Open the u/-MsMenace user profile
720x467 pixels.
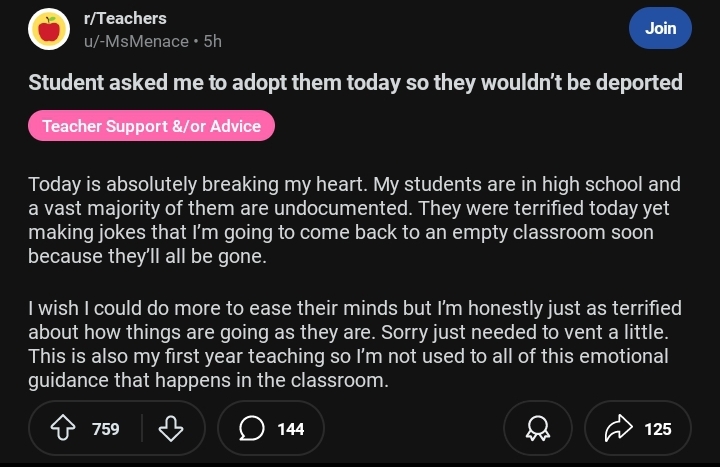click(137, 41)
